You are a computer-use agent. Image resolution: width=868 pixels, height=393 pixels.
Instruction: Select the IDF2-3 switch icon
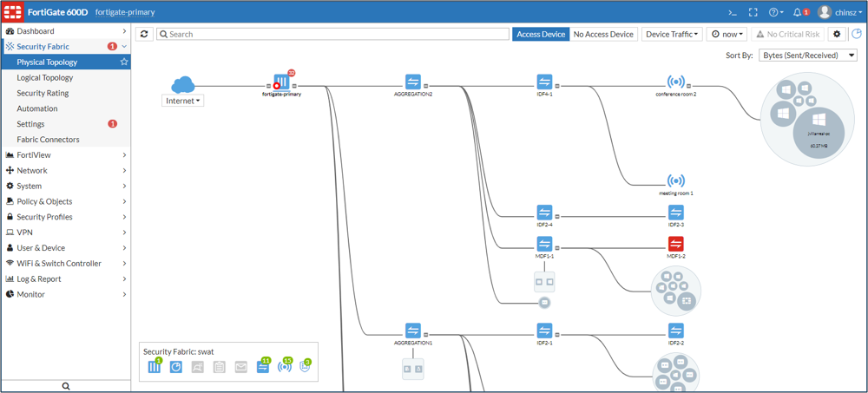676,213
